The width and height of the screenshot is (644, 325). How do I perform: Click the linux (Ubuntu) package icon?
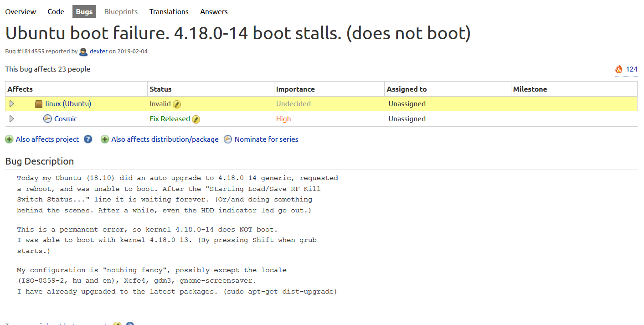39,104
